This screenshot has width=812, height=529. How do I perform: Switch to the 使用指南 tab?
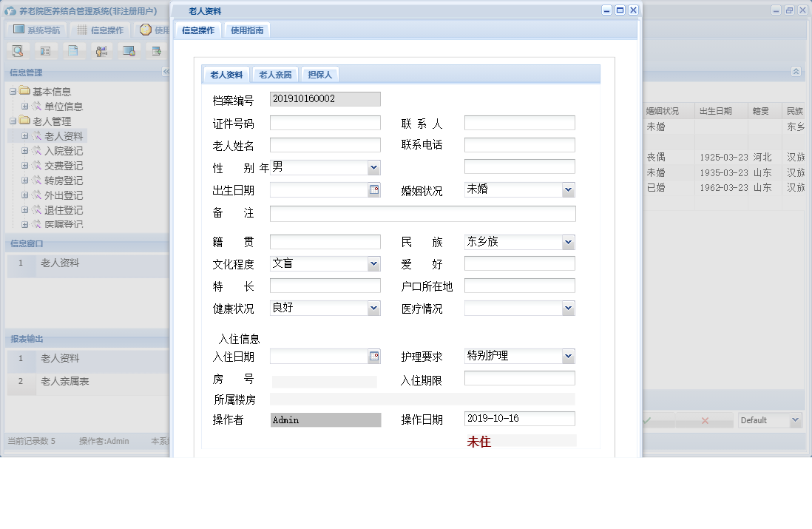(x=248, y=30)
